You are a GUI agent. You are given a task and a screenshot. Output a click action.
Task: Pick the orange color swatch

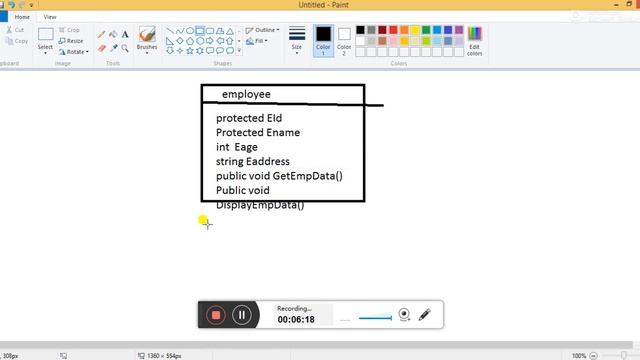(x=404, y=30)
